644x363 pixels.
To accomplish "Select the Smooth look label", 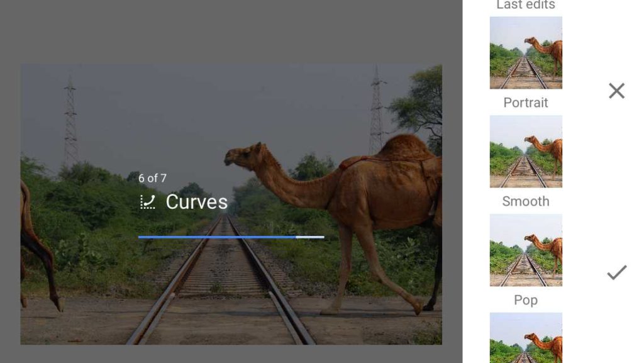I will point(526,201).
